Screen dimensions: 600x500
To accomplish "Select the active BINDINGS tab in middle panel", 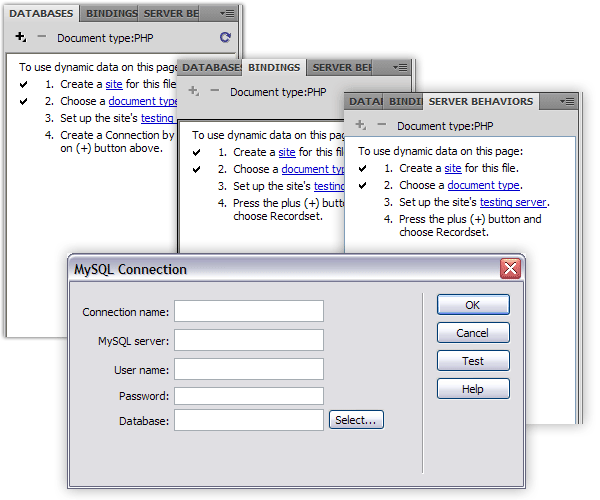I will tap(274, 68).
